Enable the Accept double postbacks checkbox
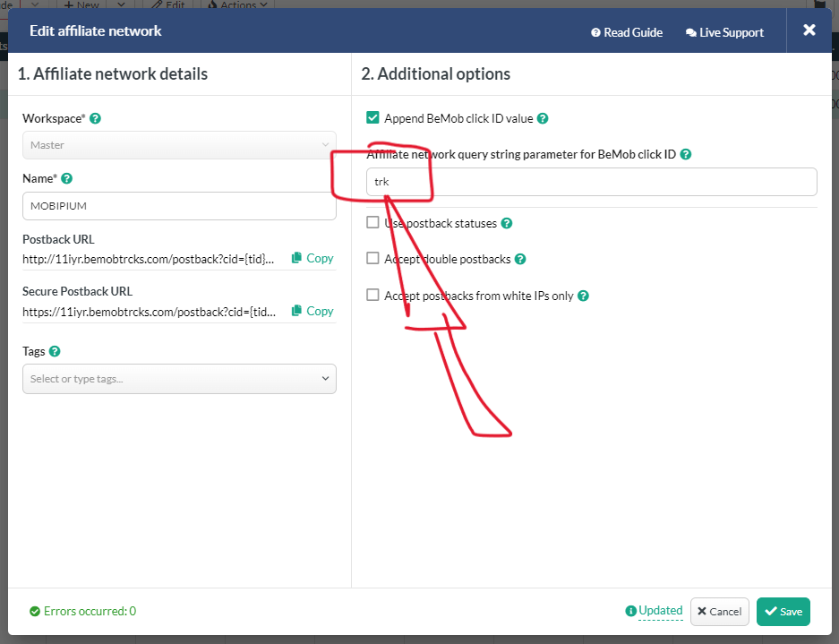Image resolution: width=839 pixels, height=644 pixels. (x=373, y=259)
